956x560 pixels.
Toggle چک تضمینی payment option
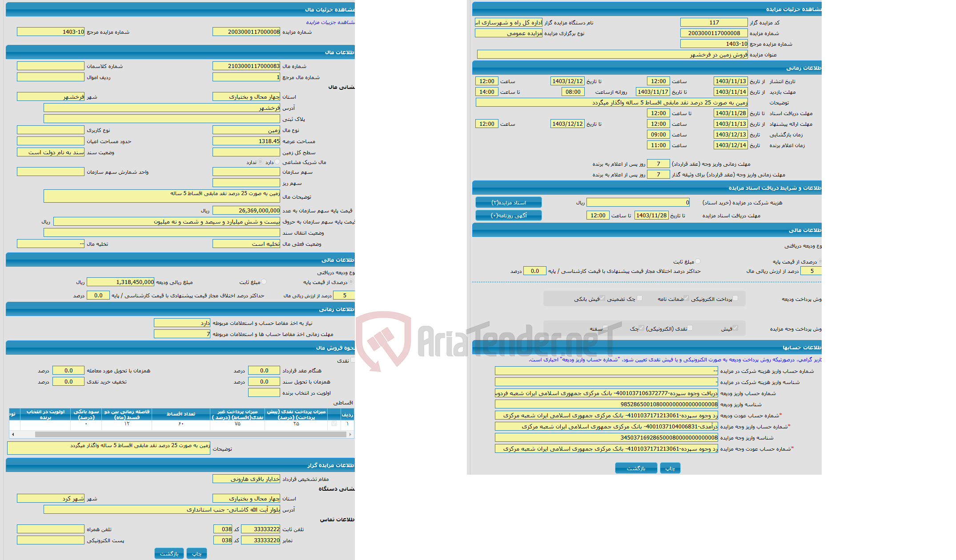coord(639,300)
